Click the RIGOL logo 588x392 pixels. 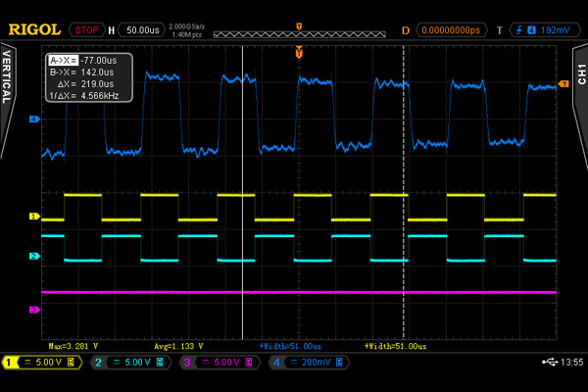tap(32, 29)
